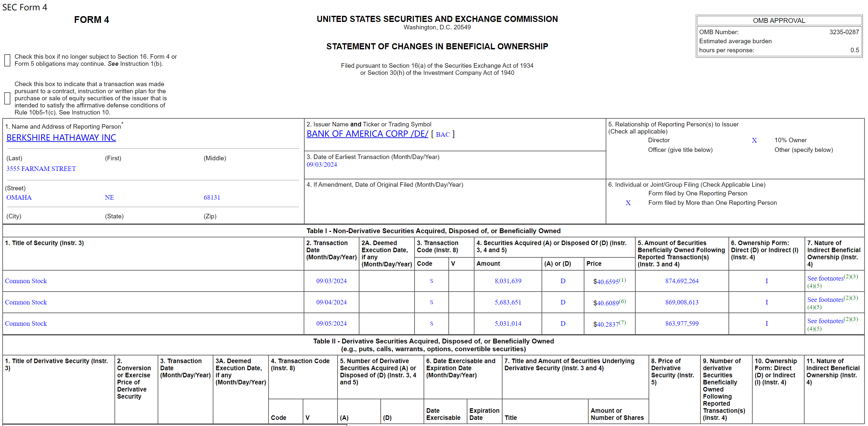
Task: Click Common Stock in the 09/04/2024 row
Action: [x=25, y=302]
